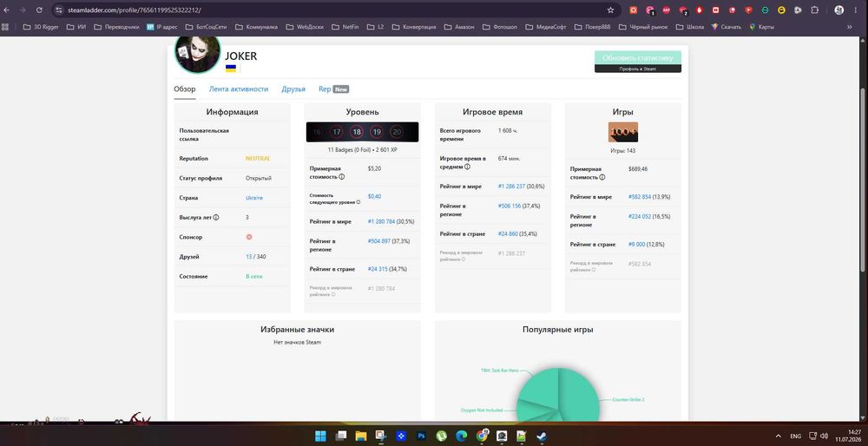Open the site information icon in address bar

59,10
